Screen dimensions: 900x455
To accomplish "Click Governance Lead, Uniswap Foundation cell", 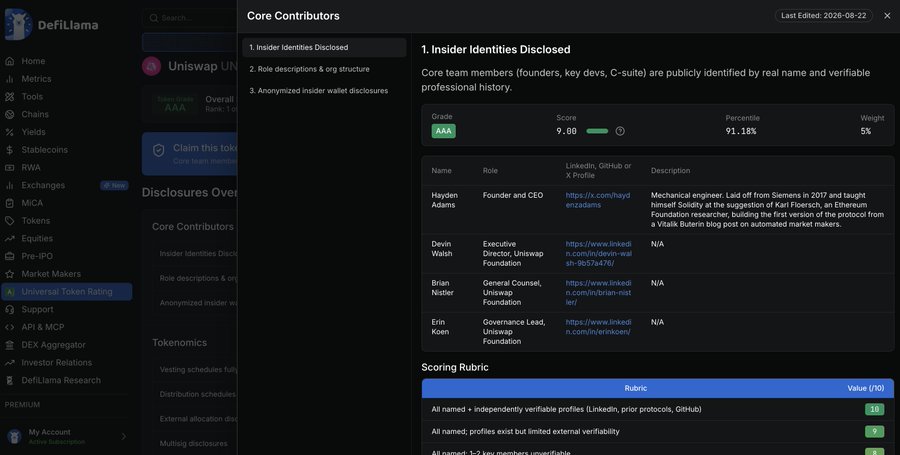I will [514, 332].
